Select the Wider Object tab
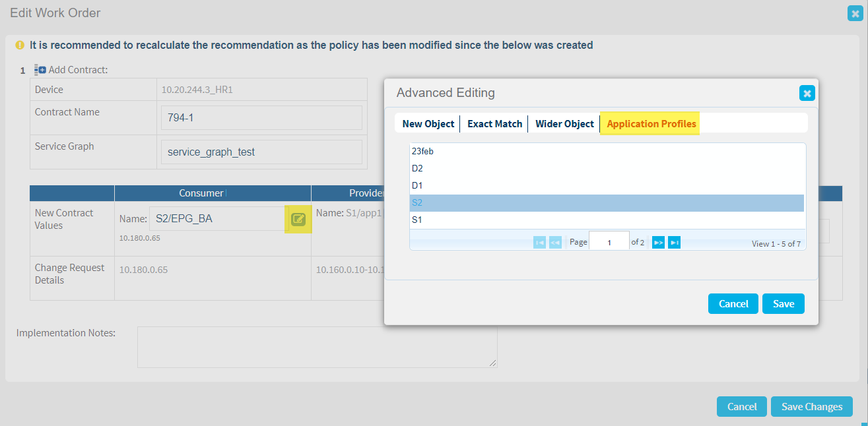This screenshot has height=426, width=868. point(564,124)
